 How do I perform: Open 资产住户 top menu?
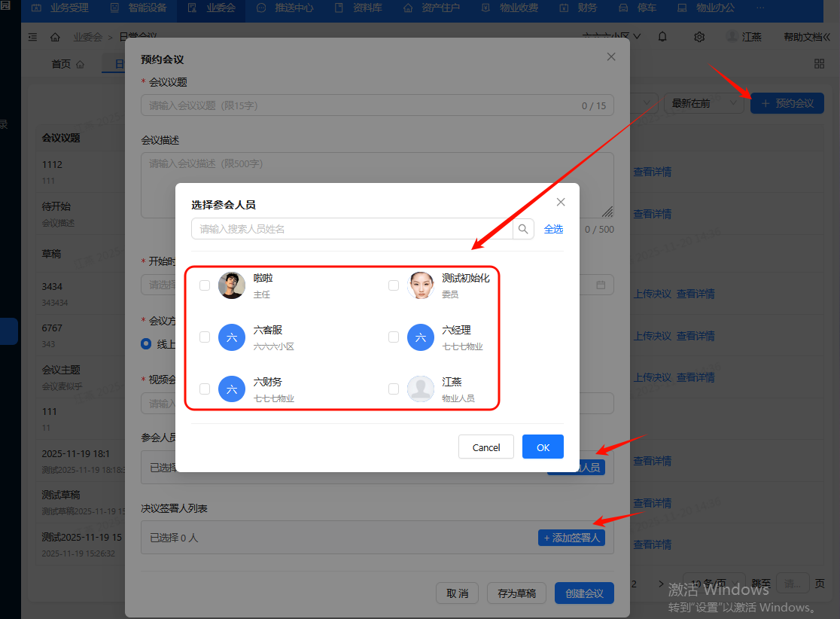pos(431,8)
